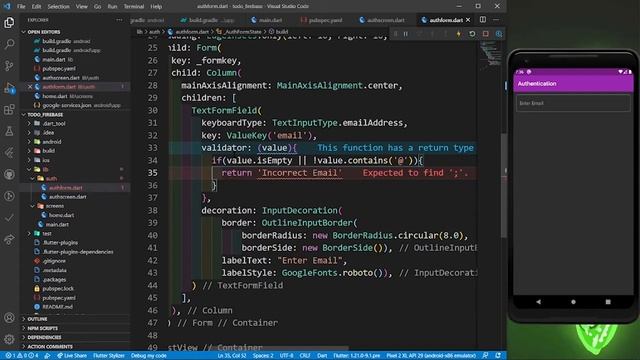Click the Split Editor icon
Viewport: 640px width, 360px height.
[x=483, y=20]
